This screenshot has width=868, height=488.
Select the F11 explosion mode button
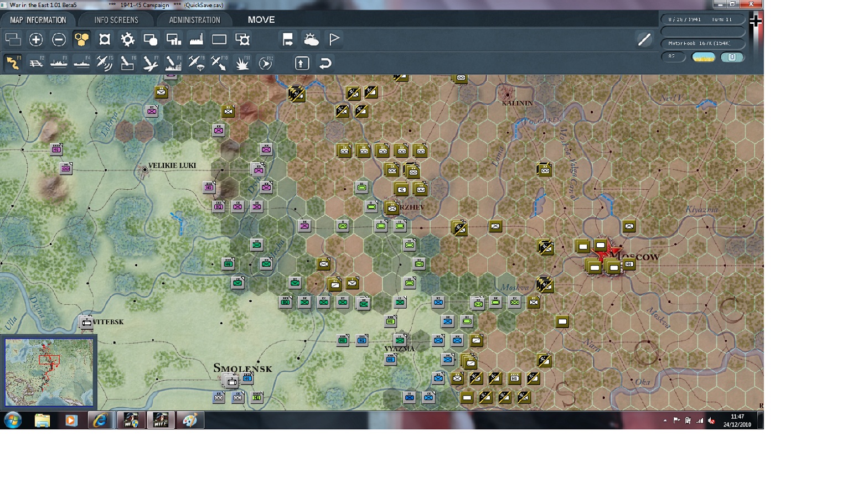242,63
